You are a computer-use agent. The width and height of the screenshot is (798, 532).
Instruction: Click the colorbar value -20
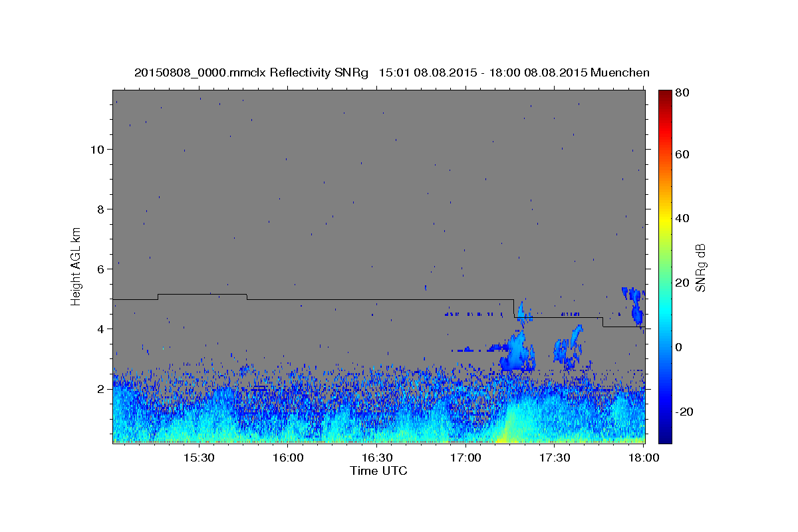click(684, 411)
